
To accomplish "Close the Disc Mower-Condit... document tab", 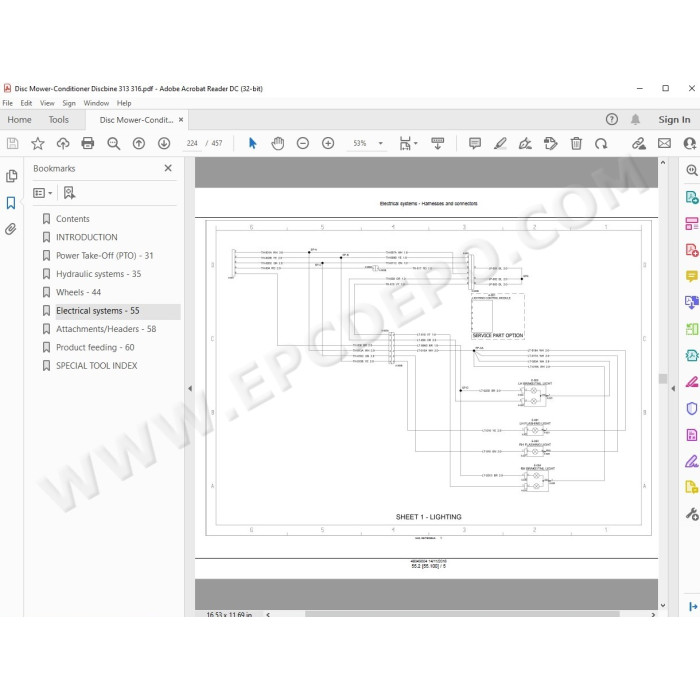I will click(181, 120).
